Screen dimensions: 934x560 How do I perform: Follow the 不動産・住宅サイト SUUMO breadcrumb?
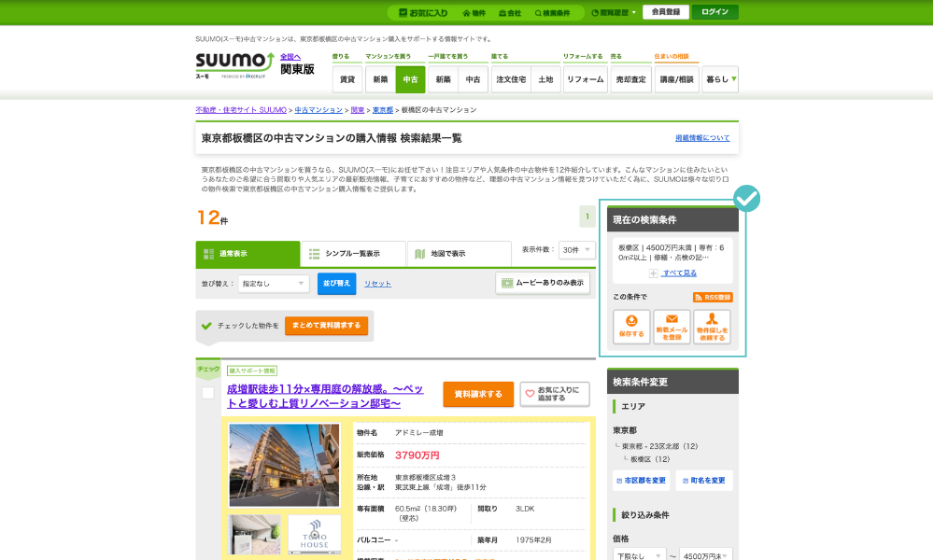[241, 110]
